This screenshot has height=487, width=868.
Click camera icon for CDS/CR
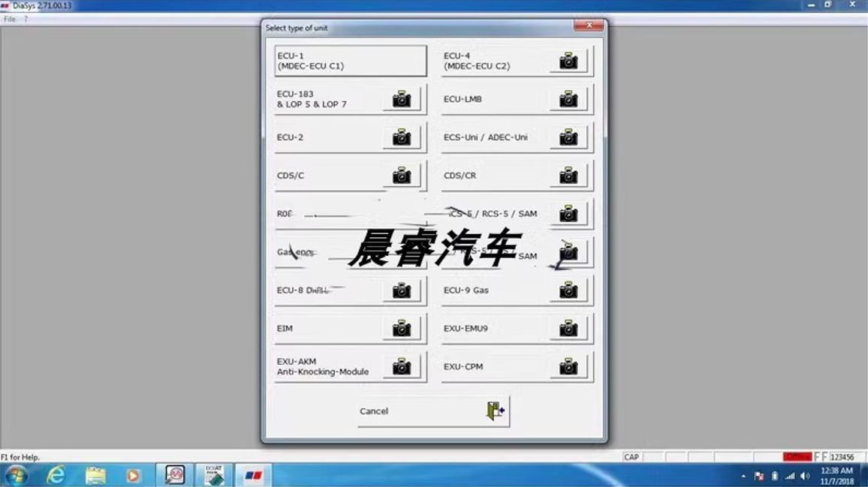(568, 176)
